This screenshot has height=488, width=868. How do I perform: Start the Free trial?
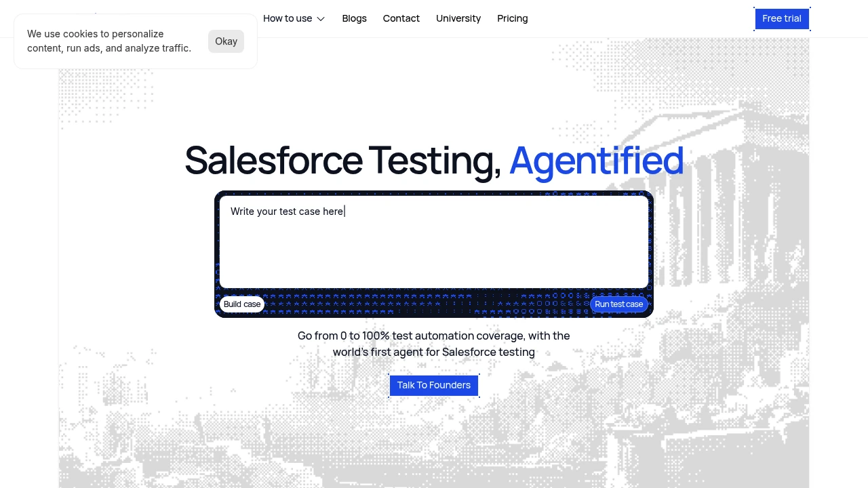782,19
